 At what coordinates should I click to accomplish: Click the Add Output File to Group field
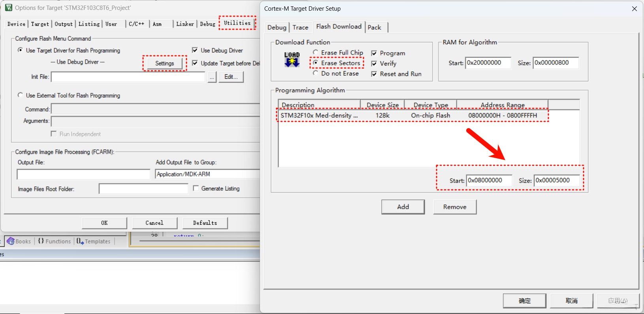207,174
